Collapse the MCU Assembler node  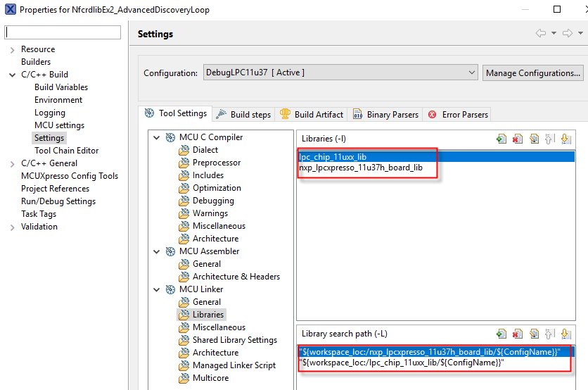click(157, 251)
